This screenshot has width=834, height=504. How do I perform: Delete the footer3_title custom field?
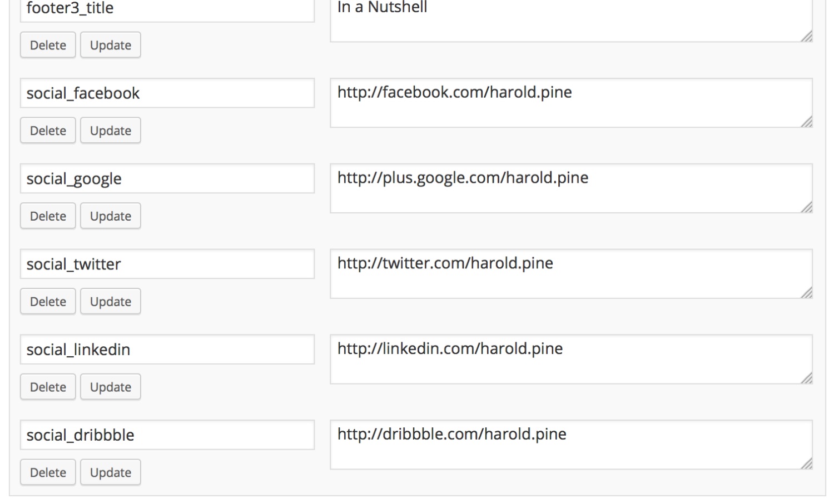click(x=48, y=45)
